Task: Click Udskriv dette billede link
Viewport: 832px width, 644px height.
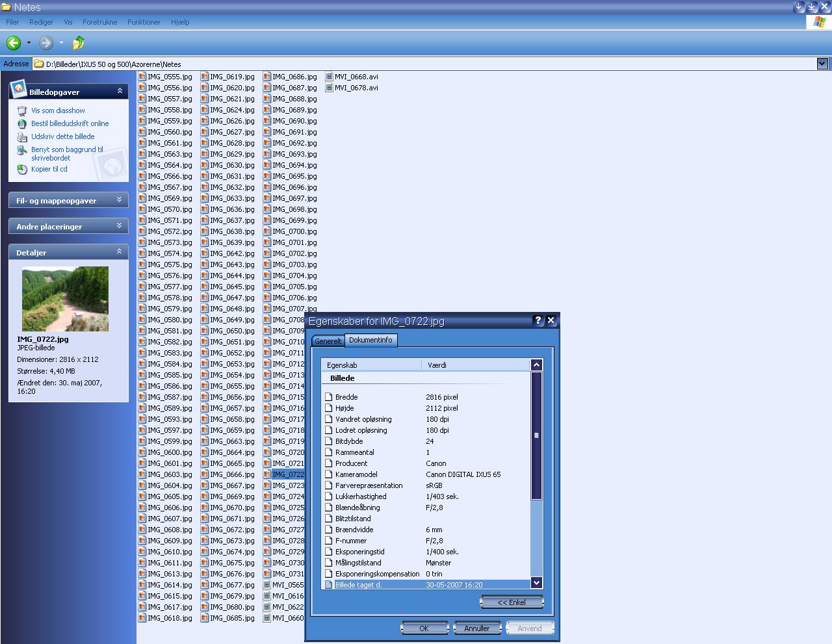Action: pos(63,136)
